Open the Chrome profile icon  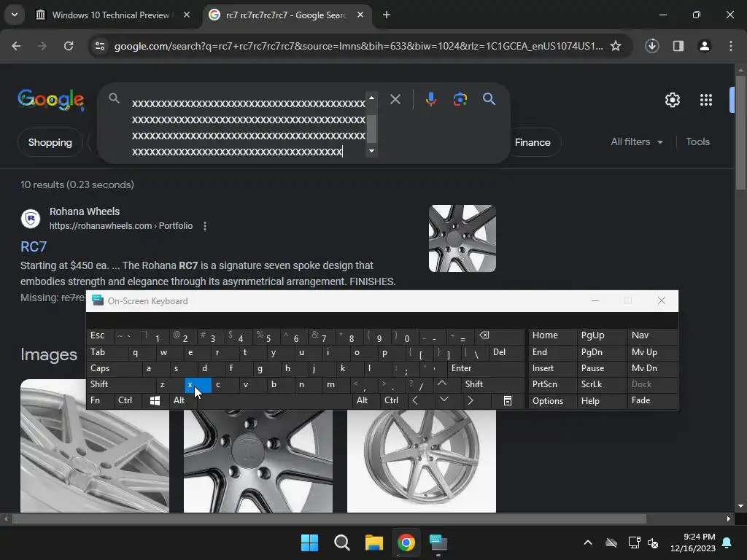tap(704, 46)
